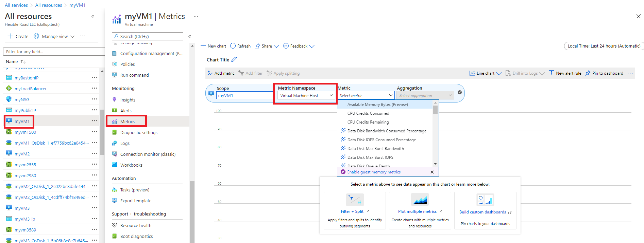Select CPU Credits Remaining metric

(385, 122)
